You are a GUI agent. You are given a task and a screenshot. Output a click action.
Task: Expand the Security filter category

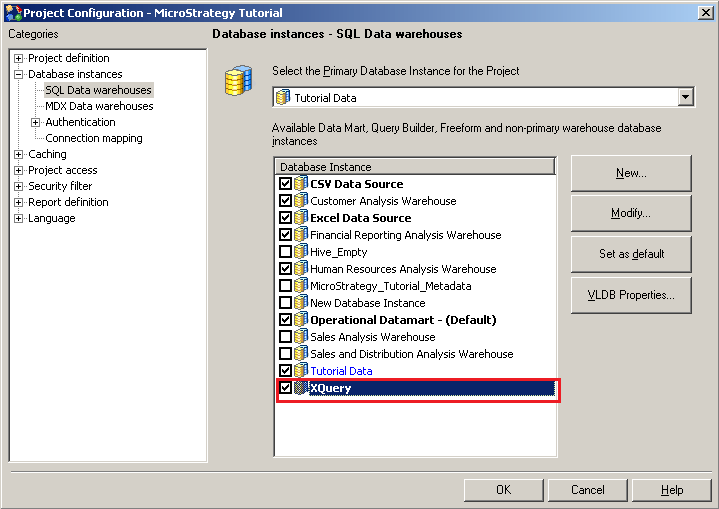(x=18, y=186)
